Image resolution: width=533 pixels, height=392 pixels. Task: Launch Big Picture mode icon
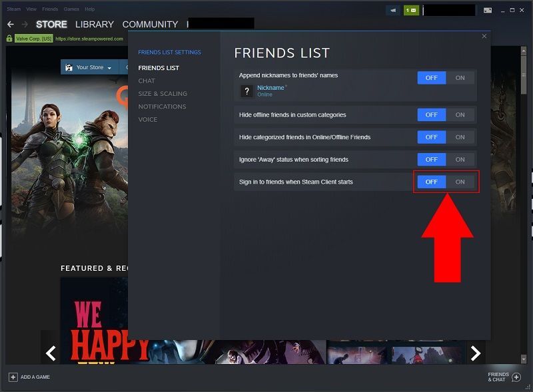coord(488,10)
